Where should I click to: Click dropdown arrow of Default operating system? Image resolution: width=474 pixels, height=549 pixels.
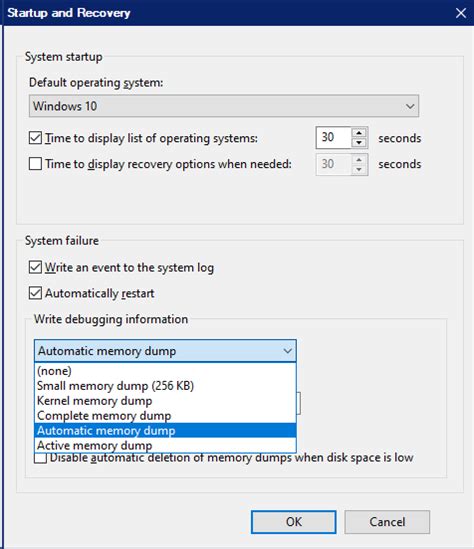[410, 106]
